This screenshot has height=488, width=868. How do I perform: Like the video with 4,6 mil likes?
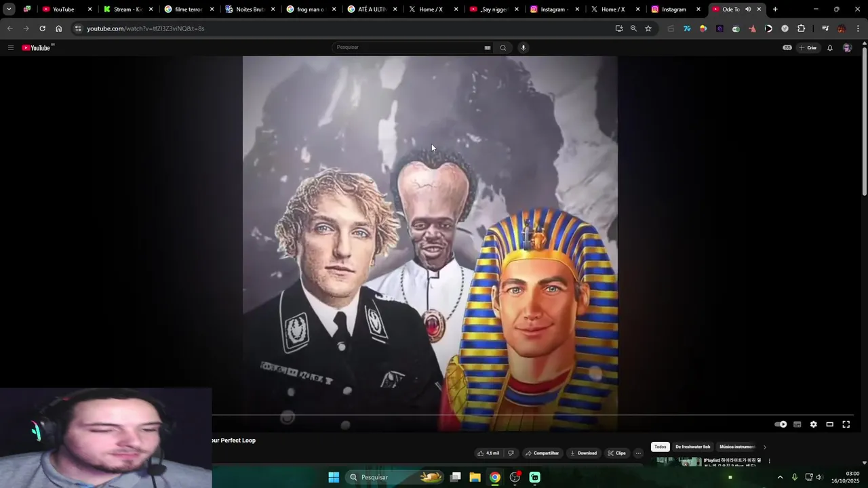[488, 453]
